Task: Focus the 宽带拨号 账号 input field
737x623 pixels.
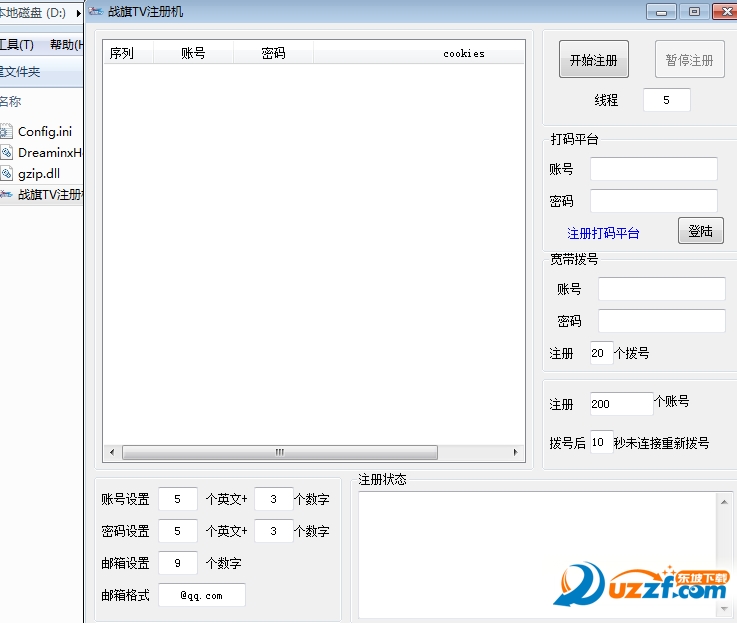Action: pyautogui.click(x=661, y=289)
